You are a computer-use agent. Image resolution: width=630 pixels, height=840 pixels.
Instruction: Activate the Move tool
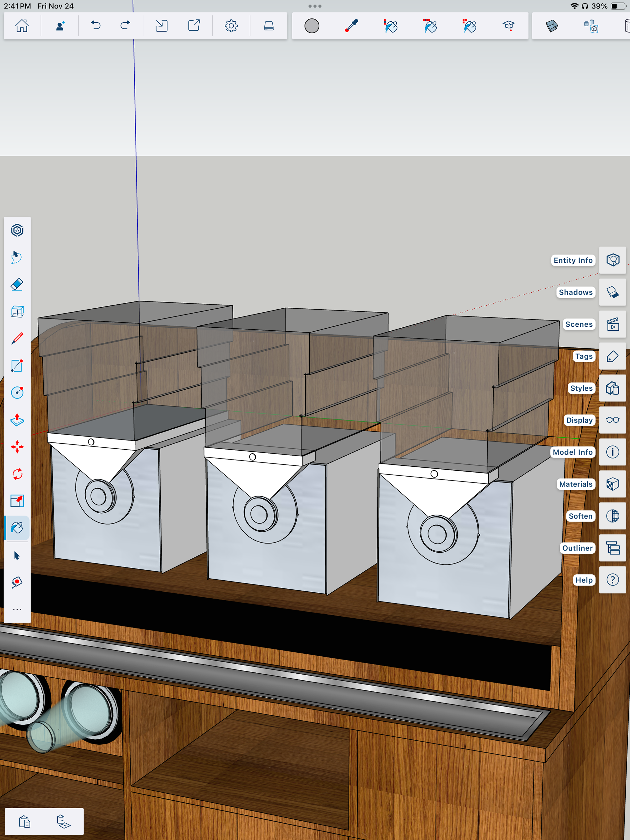pyautogui.click(x=17, y=447)
